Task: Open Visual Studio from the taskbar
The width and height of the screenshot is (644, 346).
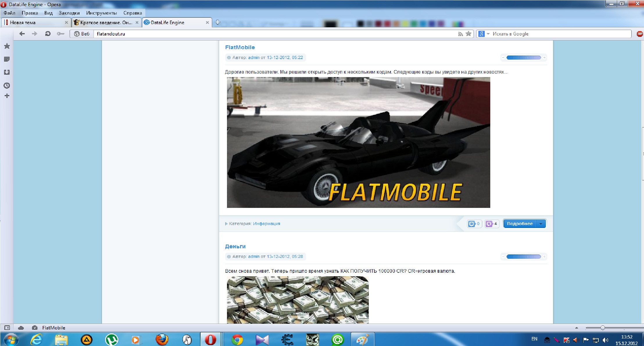Action: click(x=262, y=340)
